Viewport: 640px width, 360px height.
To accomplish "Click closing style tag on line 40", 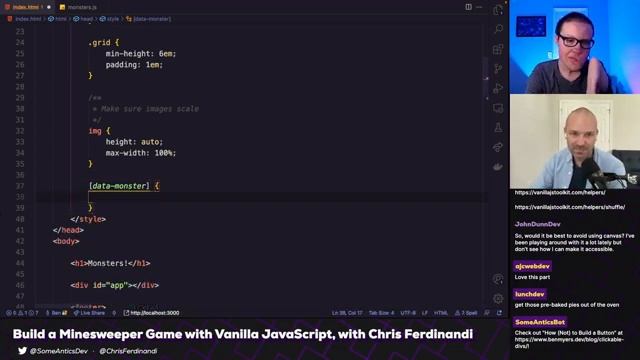I will tap(88, 219).
